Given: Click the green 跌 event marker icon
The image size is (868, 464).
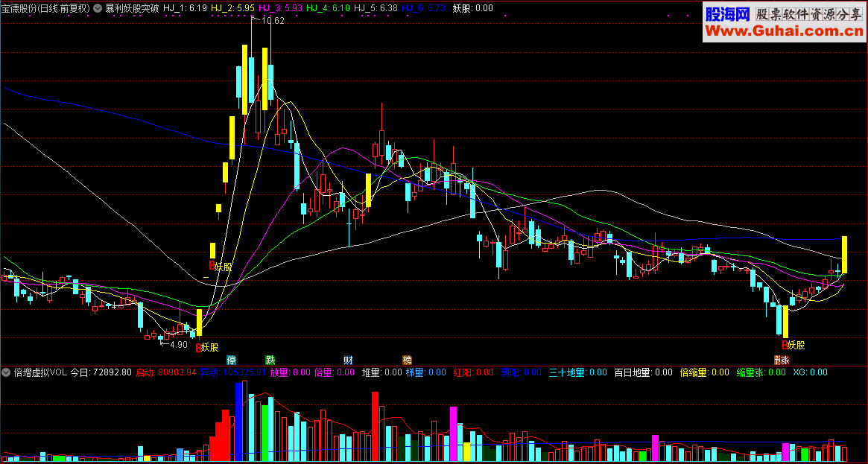Looking at the screenshot, I should pos(270,360).
